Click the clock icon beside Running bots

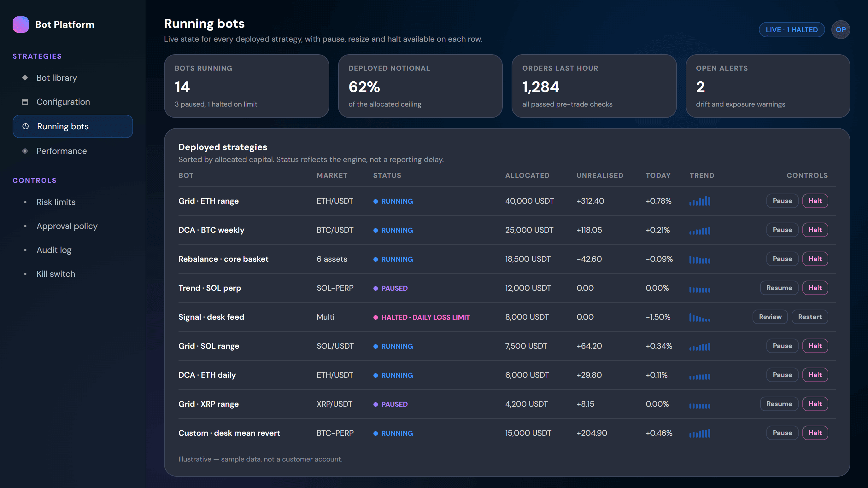(26, 126)
